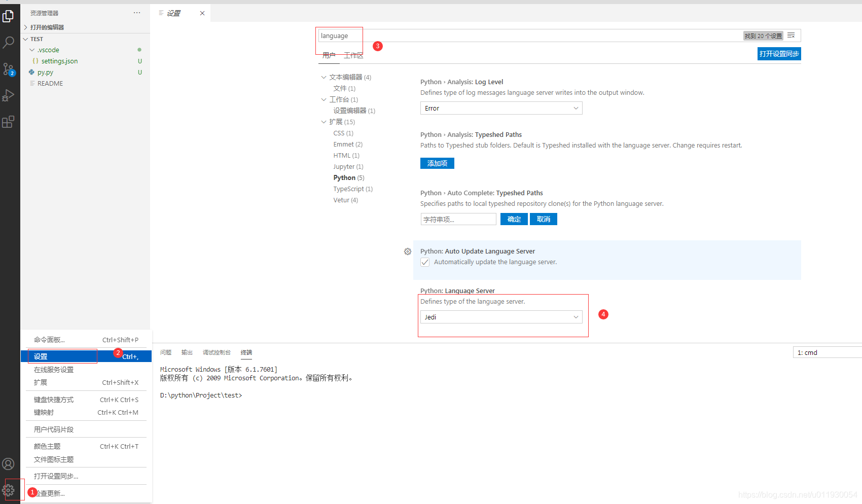
Task: Select Python (5) settings category
Action: tap(349, 178)
